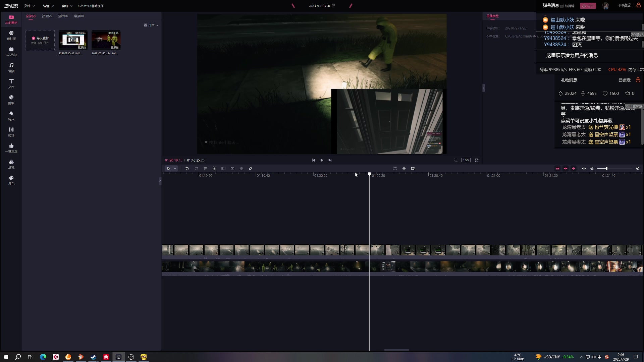Open the 文本 text panel
This screenshot has width=644, height=362.
coord(11,84)
